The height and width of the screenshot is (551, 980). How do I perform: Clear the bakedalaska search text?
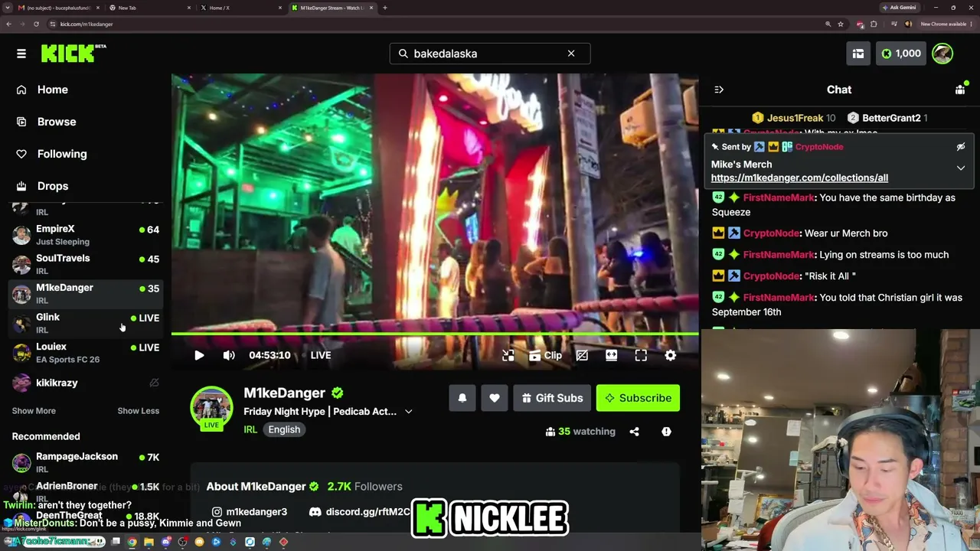[571, 54]
